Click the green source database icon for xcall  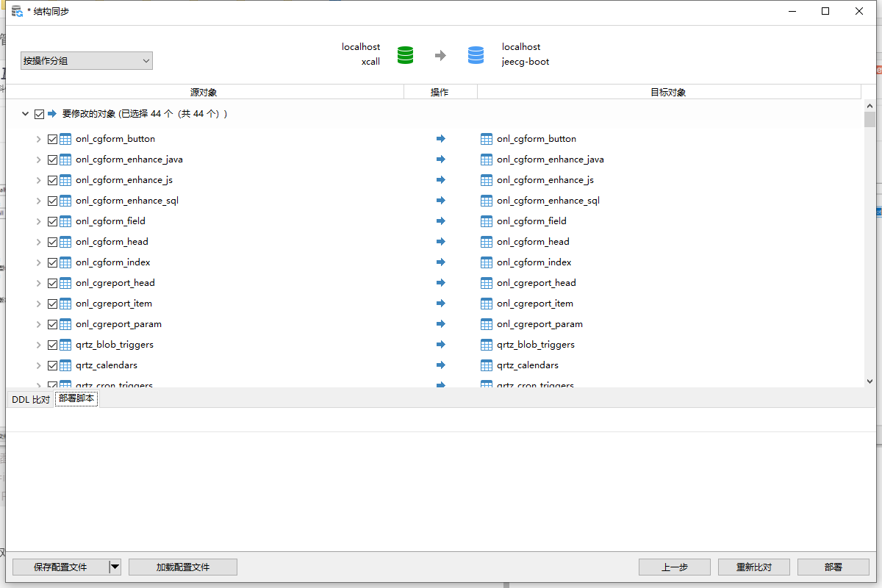(405, 54)
